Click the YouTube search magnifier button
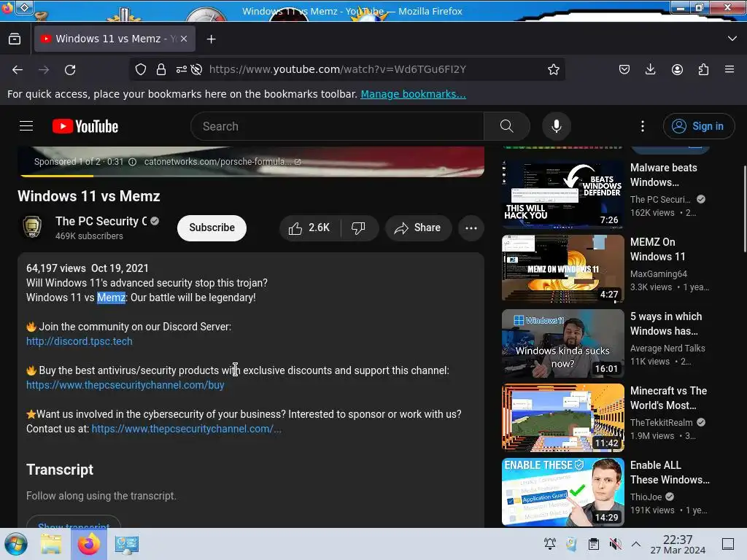The height and width of the screenshot is (560, 747). coord(507,126)
